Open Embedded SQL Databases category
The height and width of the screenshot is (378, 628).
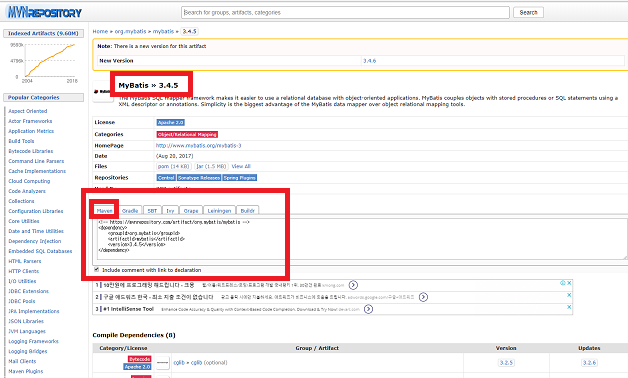pos(40,251)
